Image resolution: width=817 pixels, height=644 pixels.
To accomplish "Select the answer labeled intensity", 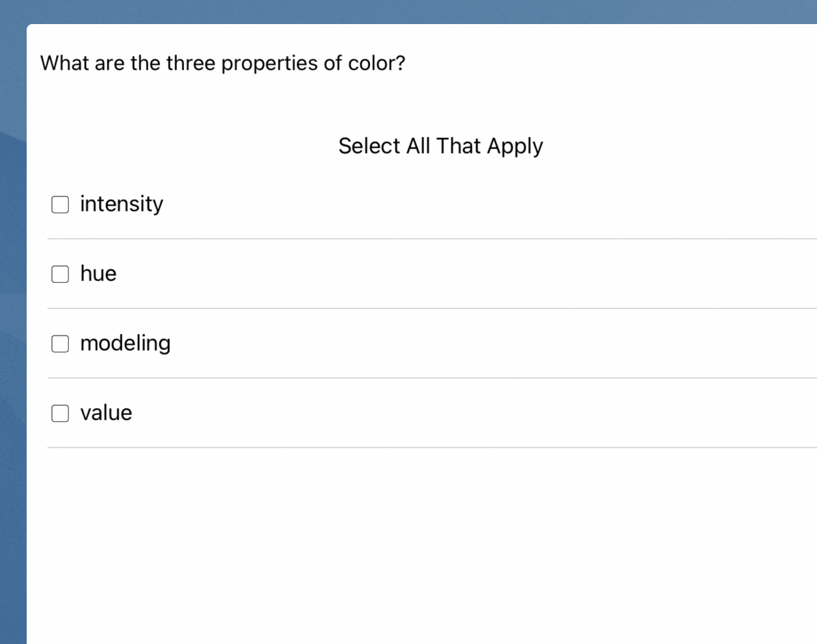I will point(121,204).
